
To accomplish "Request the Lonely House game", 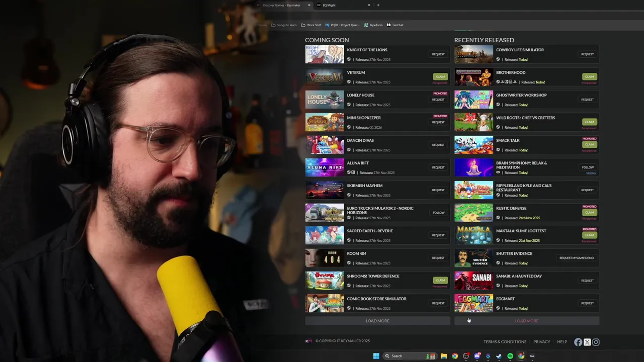I will [438, 100].
